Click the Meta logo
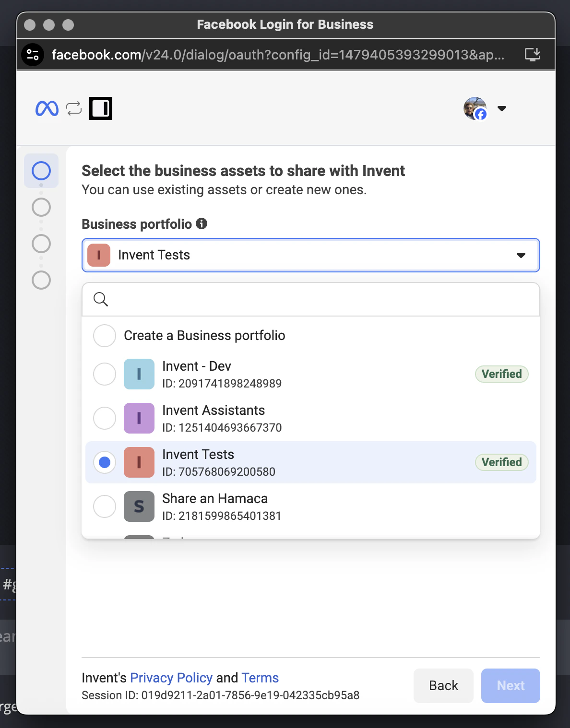The height and width of the screenshot is (728, 570). (47, 108)
